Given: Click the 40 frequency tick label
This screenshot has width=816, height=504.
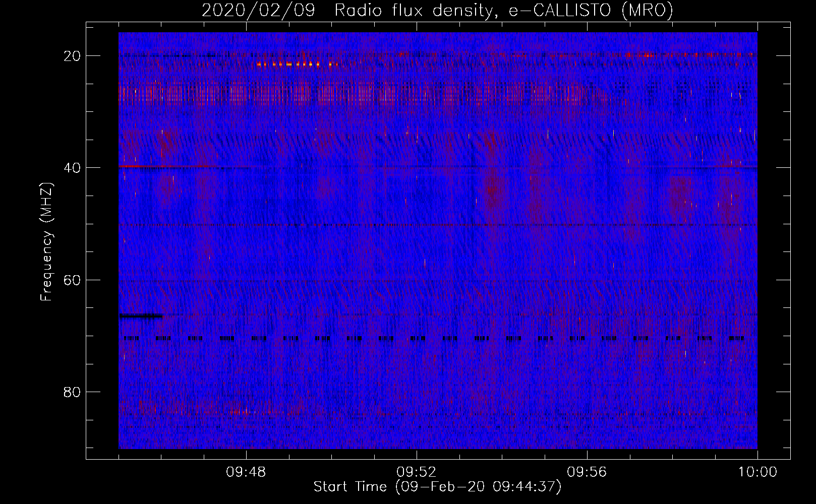Looking at the screenshot, I should pos(72,168).
